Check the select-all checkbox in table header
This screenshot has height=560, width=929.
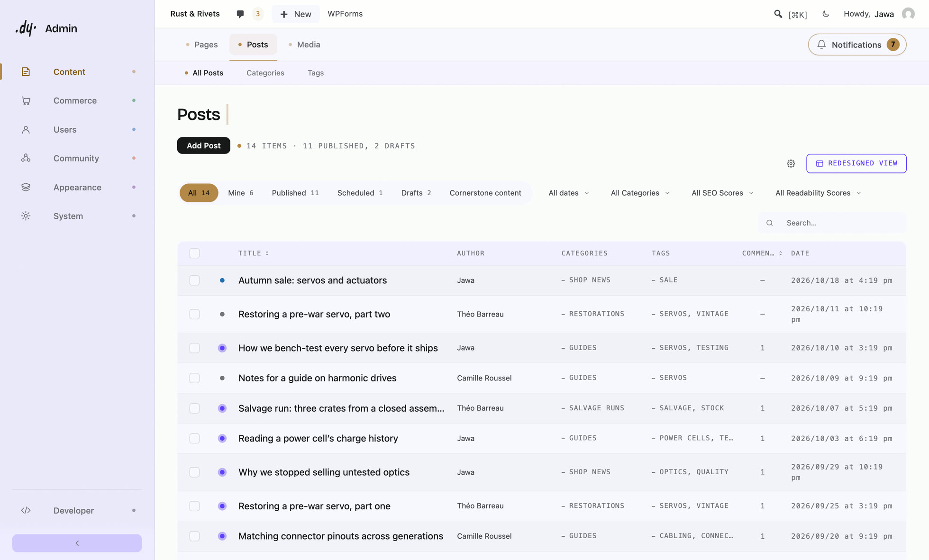[x=194, y=253]
